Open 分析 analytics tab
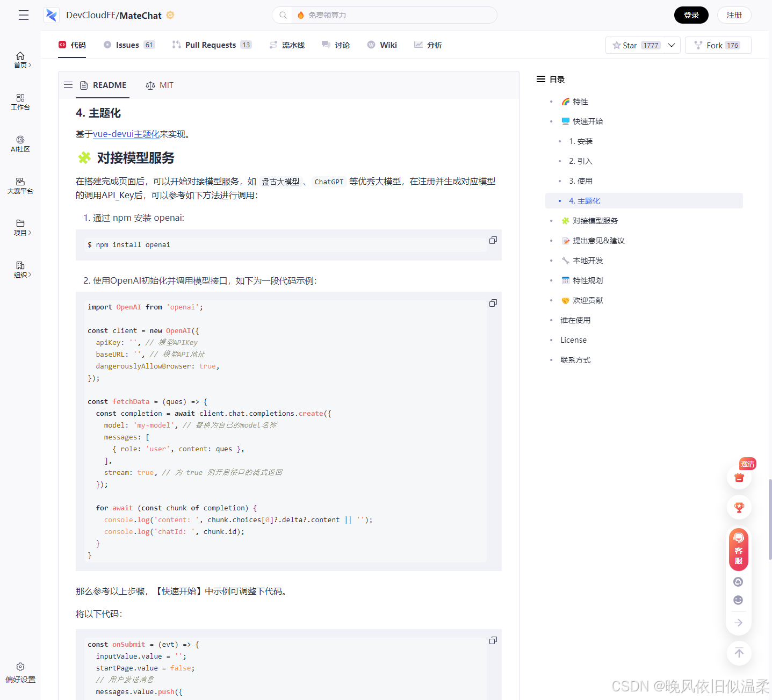 [428, 45]
